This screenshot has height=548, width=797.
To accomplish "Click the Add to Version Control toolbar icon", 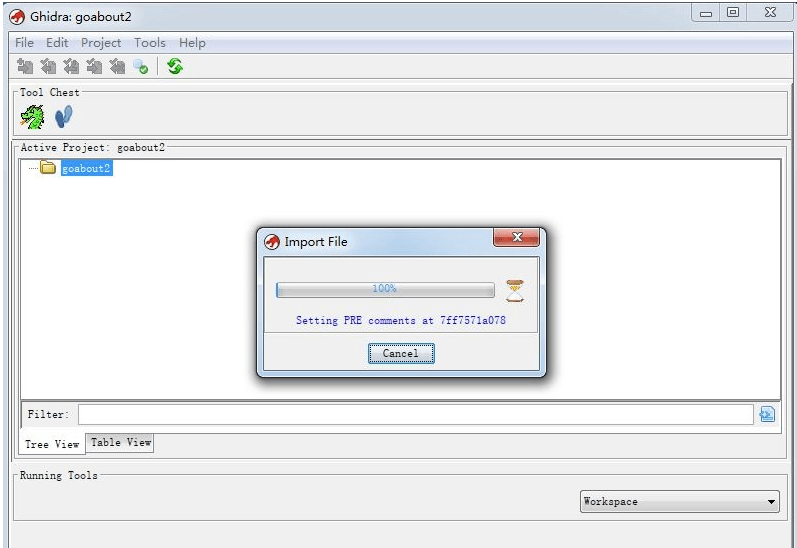I will pyautogui.click(x=26, y=67).
